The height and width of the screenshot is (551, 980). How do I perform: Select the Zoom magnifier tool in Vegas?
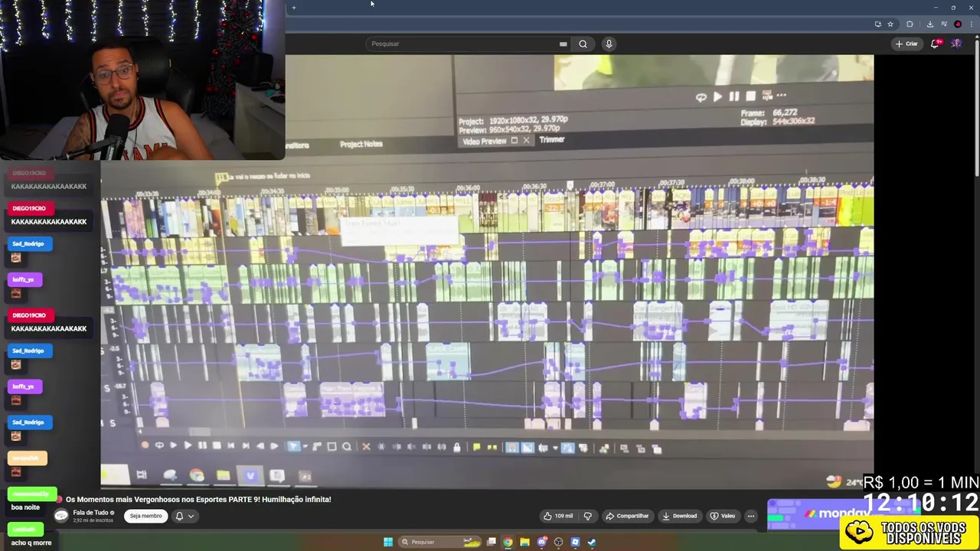[x=347, y=447]
